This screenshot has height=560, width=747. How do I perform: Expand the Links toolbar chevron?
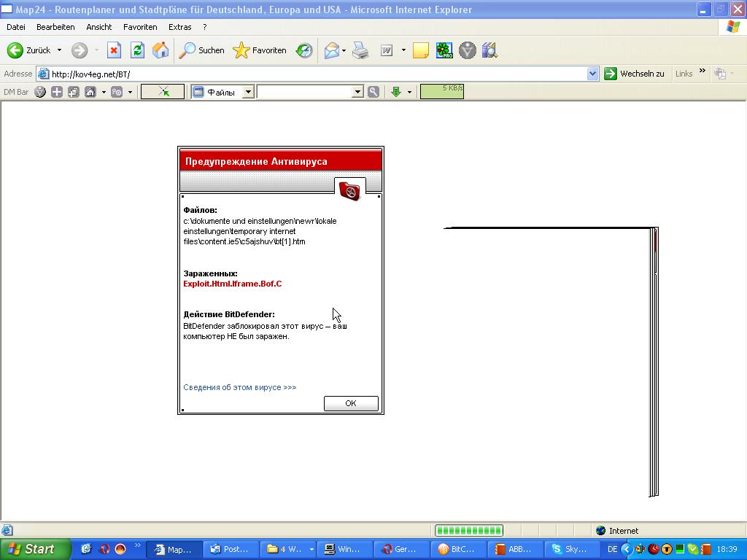coord(703,71)
